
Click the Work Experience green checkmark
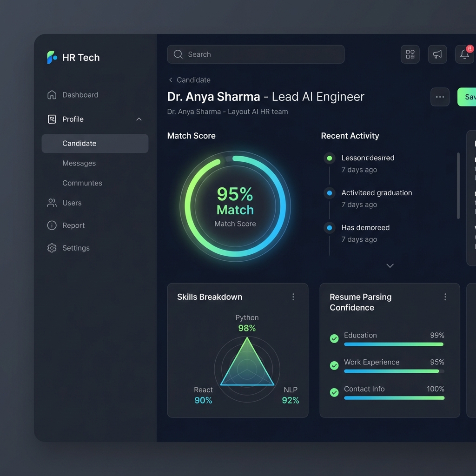click(334, 366)
